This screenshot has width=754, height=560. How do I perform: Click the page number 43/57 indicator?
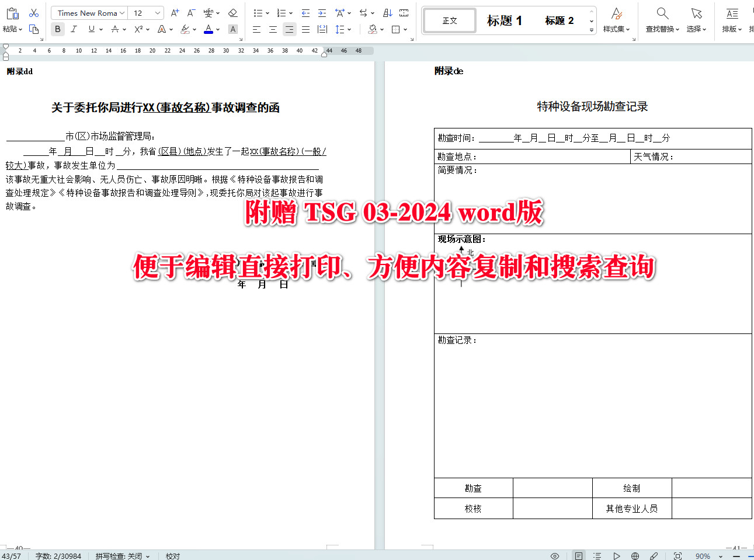pyautogui.click(x=11, y=556)
